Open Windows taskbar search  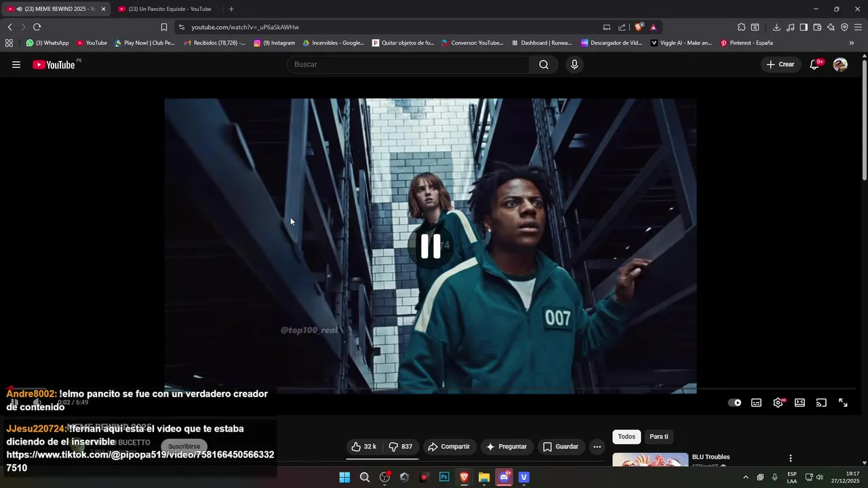pyautogui.click(x=365, y=477)
